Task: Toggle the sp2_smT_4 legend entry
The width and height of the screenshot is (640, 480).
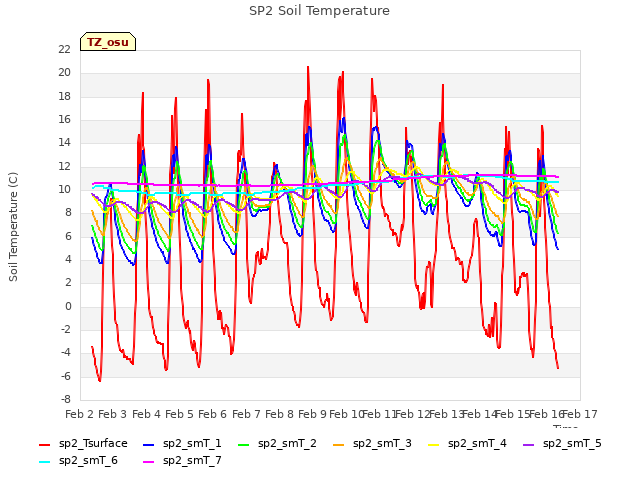Action: (x=468, y=444)
